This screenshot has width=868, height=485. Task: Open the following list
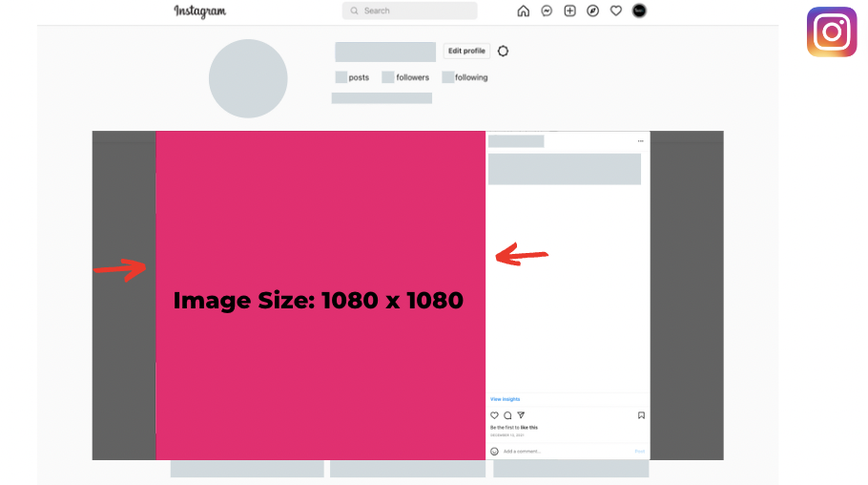465,77
